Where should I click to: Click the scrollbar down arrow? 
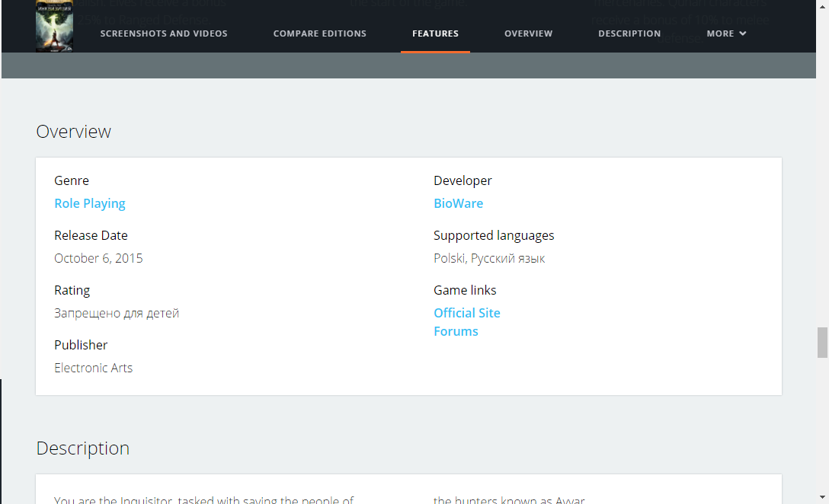coord(822,498)
